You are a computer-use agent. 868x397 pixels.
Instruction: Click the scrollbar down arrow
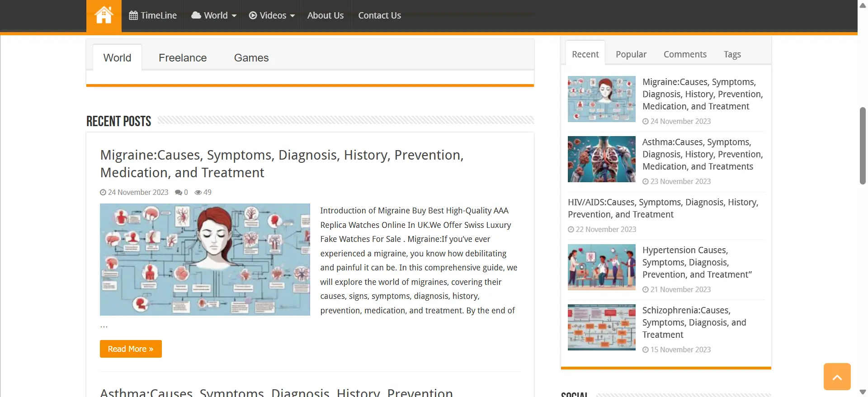863,392
